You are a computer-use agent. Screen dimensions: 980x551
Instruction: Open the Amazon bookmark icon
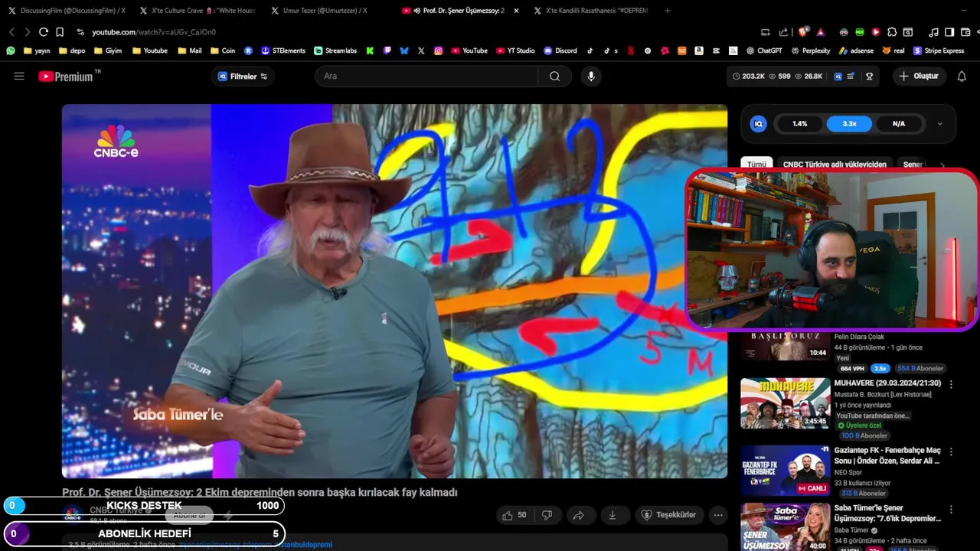[698, 51]
